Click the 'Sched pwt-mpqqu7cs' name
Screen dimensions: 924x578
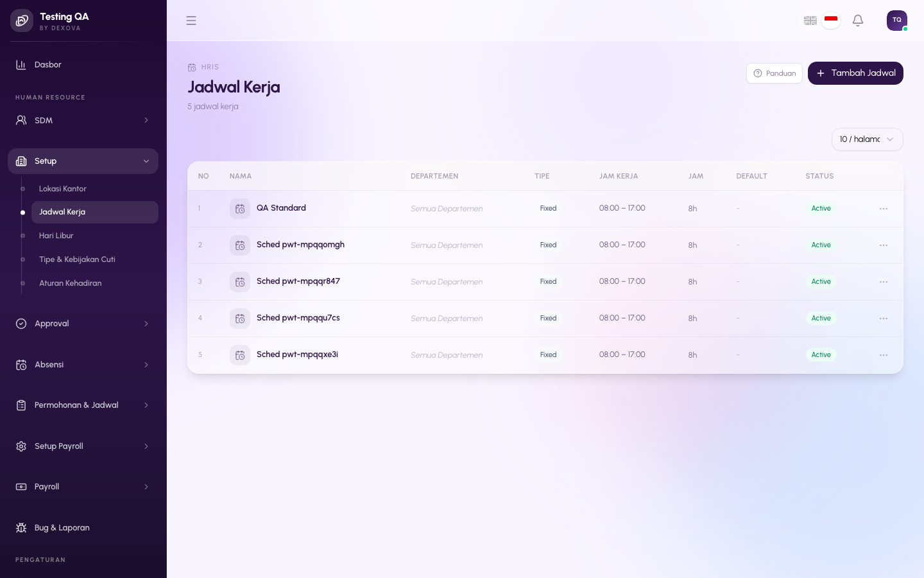[298, 318]
